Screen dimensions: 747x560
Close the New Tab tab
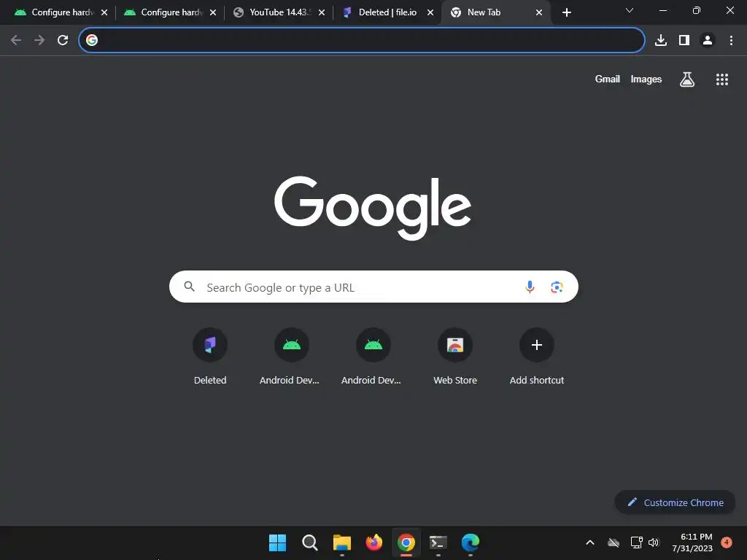[x=539, y=12]
